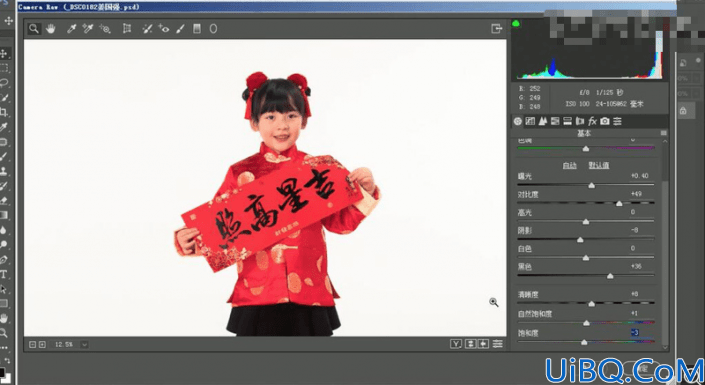Click the zoom in plus button below preview

[42, 345]
